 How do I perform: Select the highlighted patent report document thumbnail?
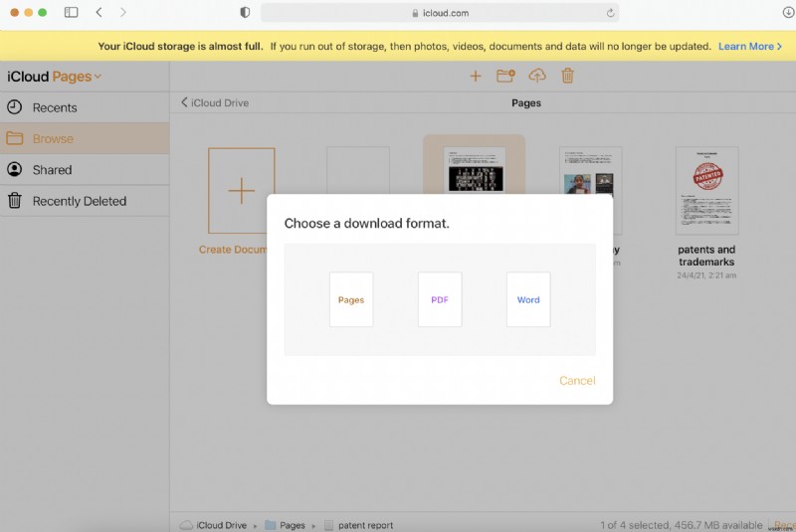pos(475,169)
